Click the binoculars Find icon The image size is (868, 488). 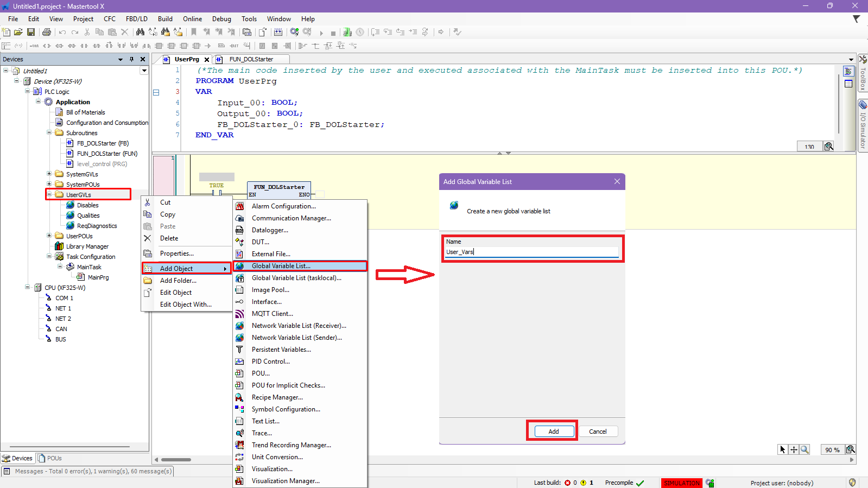pos(140,32)
